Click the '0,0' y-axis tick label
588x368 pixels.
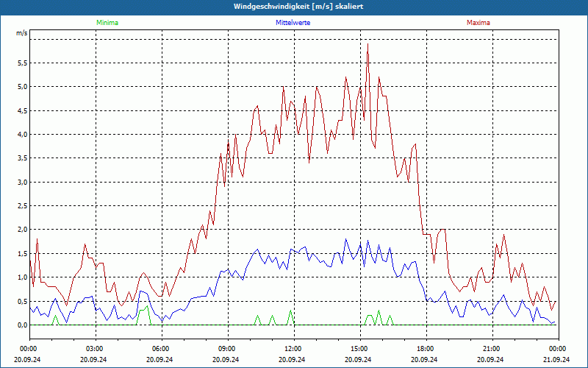[23, 325]
